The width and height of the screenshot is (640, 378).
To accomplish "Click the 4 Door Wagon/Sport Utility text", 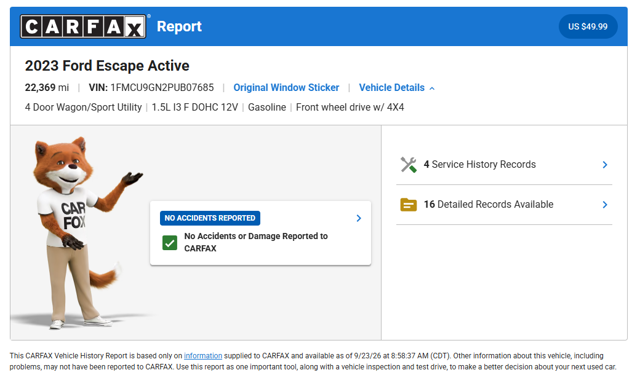I will tap(83, 107).
